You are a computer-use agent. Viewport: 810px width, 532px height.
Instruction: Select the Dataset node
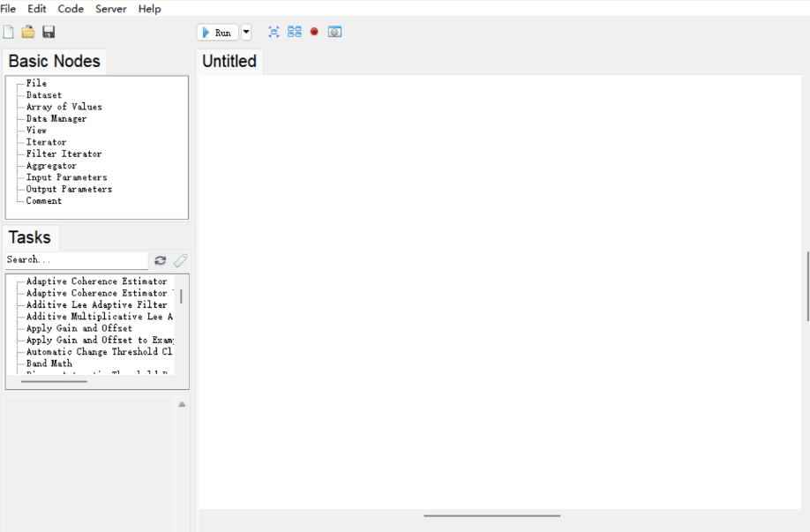coord(44,95)
